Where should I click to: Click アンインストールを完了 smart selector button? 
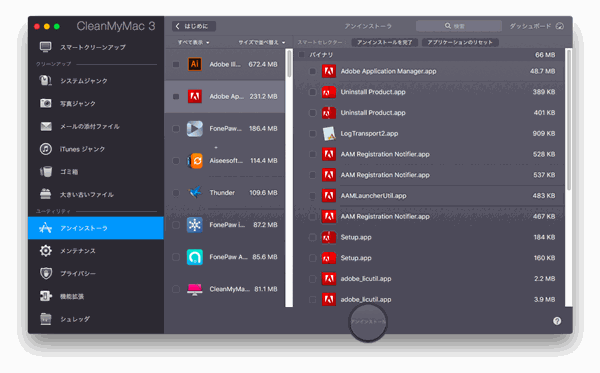point(385,42)
